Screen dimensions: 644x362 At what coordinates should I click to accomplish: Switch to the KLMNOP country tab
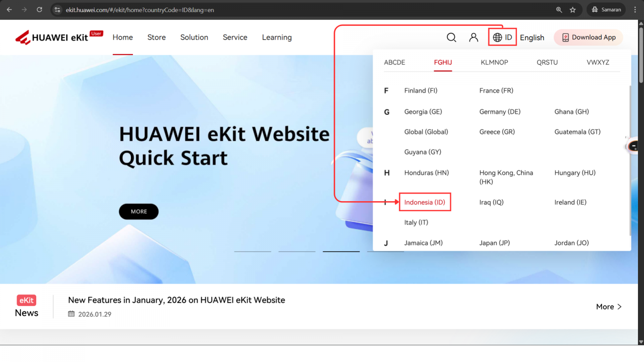click(494, 62)
